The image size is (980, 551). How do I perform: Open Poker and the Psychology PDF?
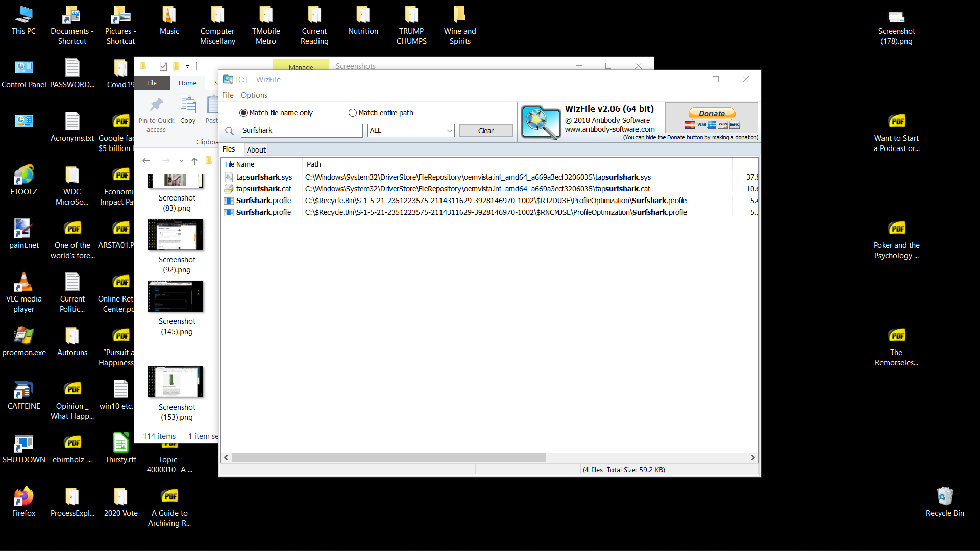(896, 239)
